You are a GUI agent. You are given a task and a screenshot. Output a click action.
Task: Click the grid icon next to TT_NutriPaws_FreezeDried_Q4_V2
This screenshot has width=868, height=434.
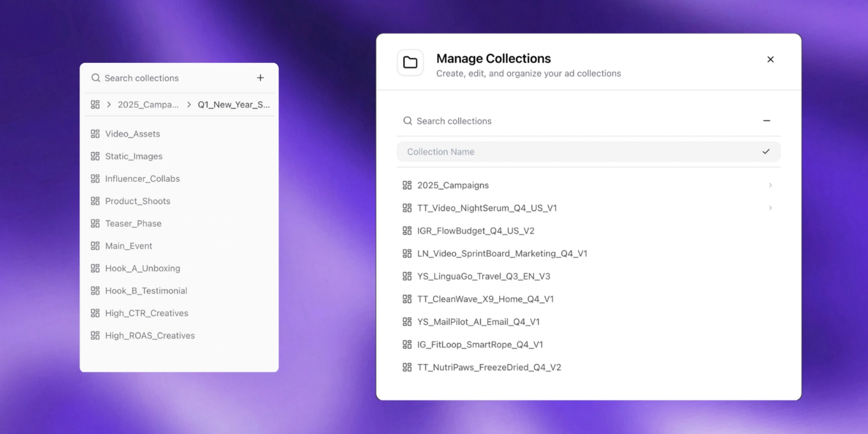tap(407, 367)
